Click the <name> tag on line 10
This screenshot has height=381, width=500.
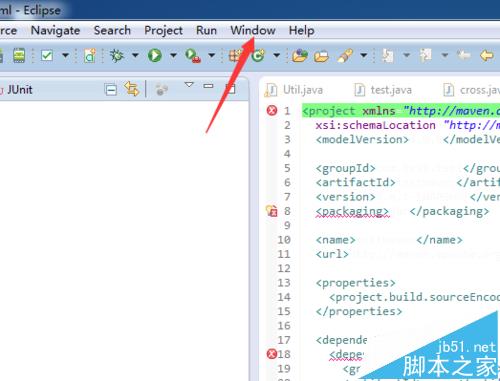[336, 240]
